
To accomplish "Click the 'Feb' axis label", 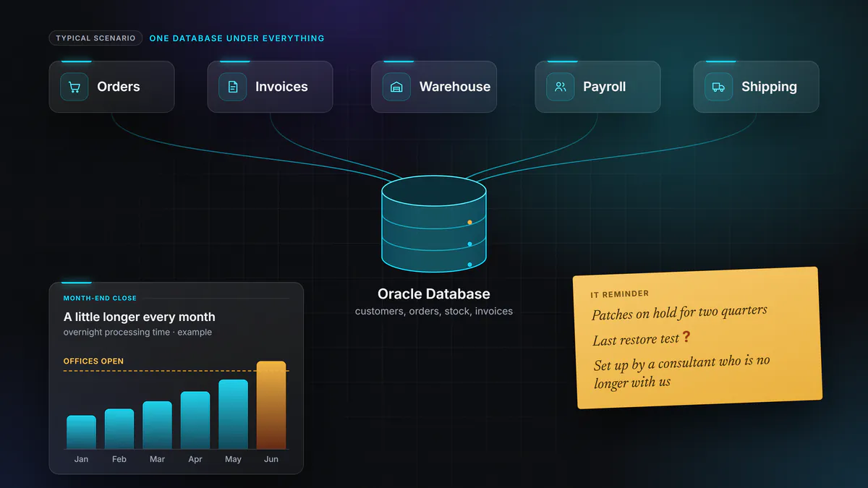I will (119, 459).
